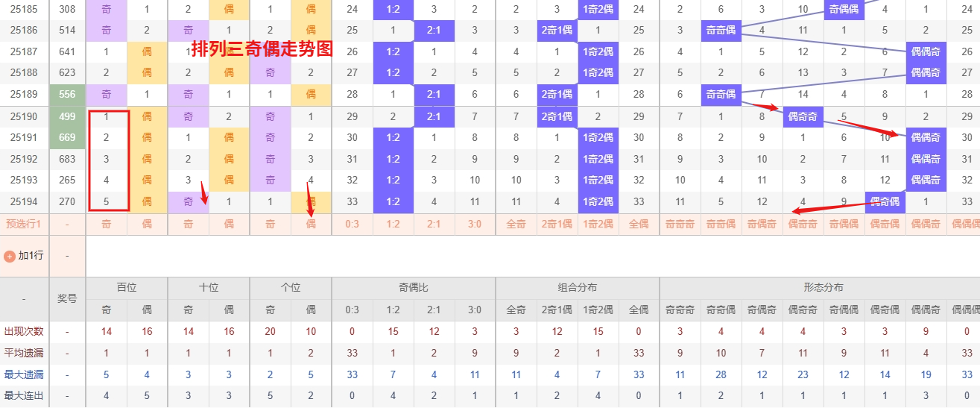Click the purple 偶奇奇 cell in row 25190

(x=803, y=116)
